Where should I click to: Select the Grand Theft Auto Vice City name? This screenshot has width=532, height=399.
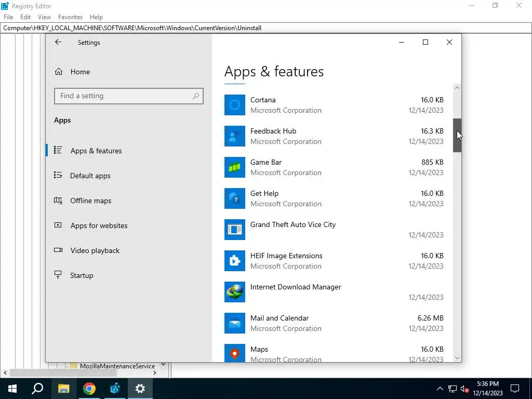[293, 224]
